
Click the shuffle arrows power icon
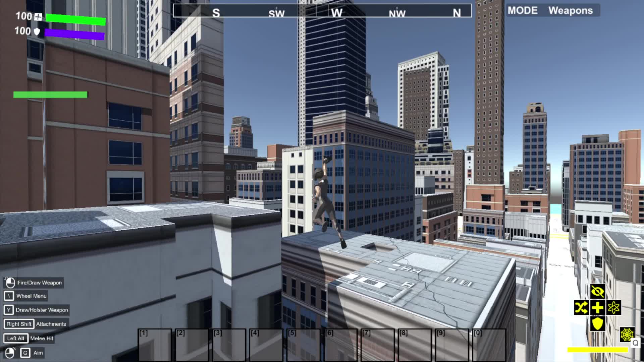581,307
